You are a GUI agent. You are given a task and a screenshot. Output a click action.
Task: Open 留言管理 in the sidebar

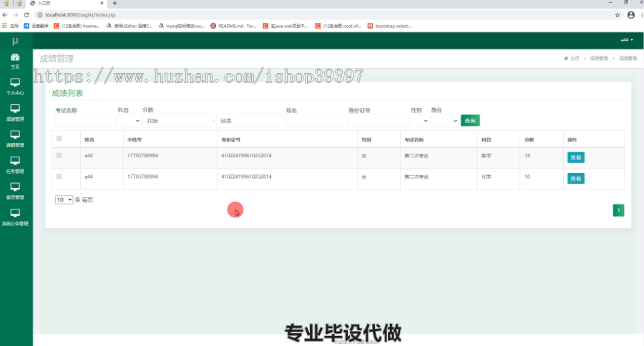point(15,192)
